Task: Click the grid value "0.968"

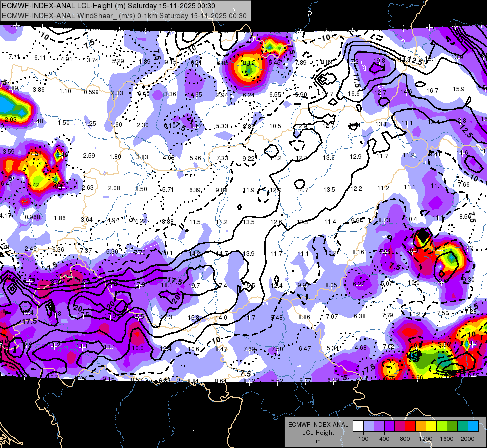Action: [33, 217]
